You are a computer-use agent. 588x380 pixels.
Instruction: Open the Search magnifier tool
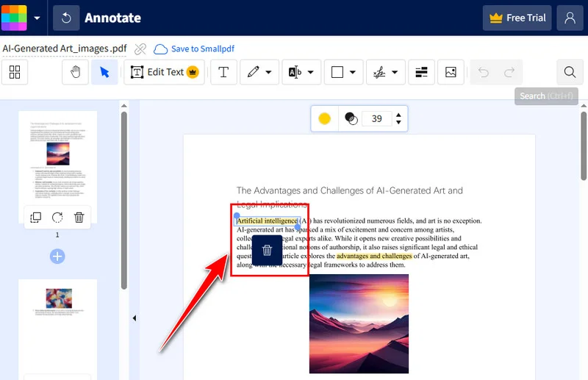point(570,72)
